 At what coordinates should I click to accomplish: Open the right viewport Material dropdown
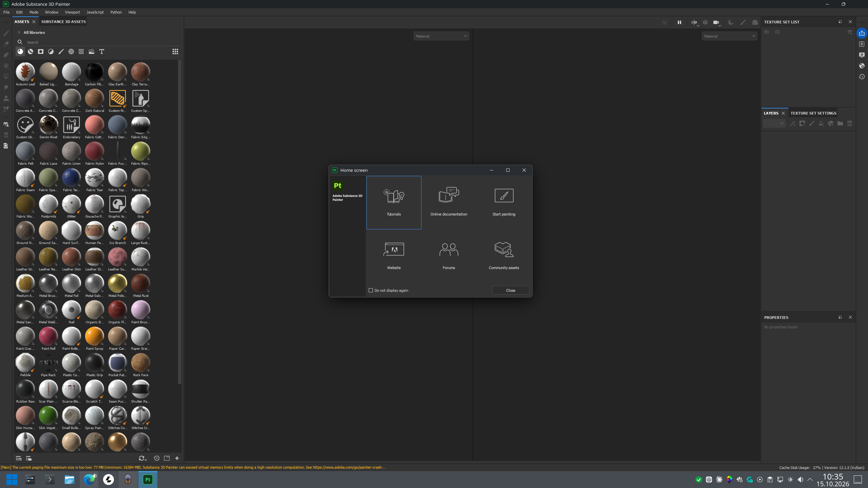pyautogui.click(x=729, y=36)
